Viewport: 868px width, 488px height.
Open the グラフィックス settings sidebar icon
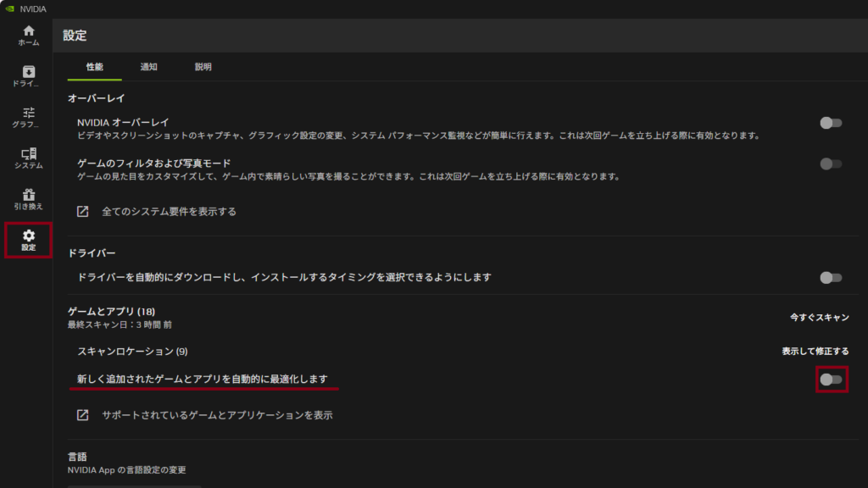[28, 117]
